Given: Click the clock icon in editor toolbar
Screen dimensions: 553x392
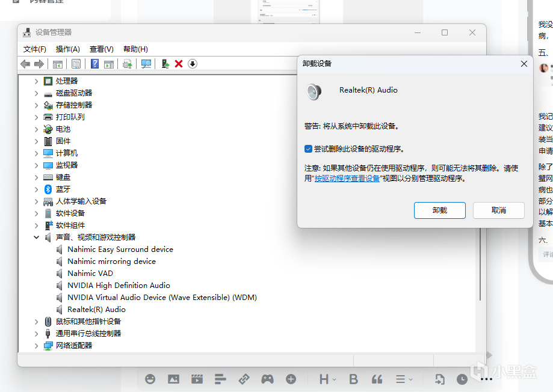Looking at the screenshot, I should [462, 379].
